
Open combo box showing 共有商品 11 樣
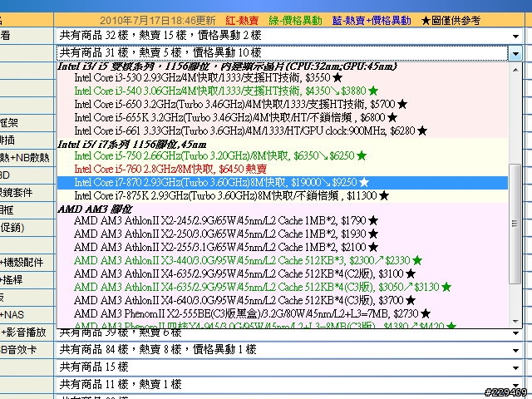[x=288, y=385]
